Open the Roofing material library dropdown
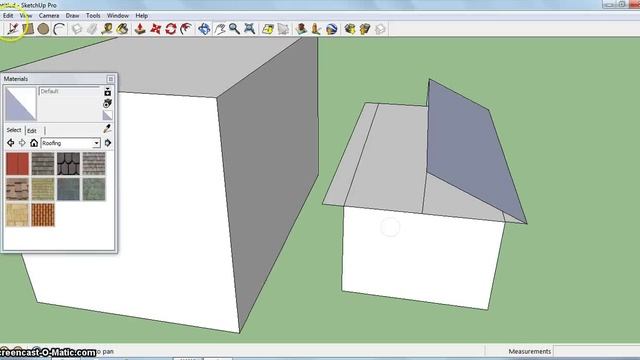 click(71, 143)
